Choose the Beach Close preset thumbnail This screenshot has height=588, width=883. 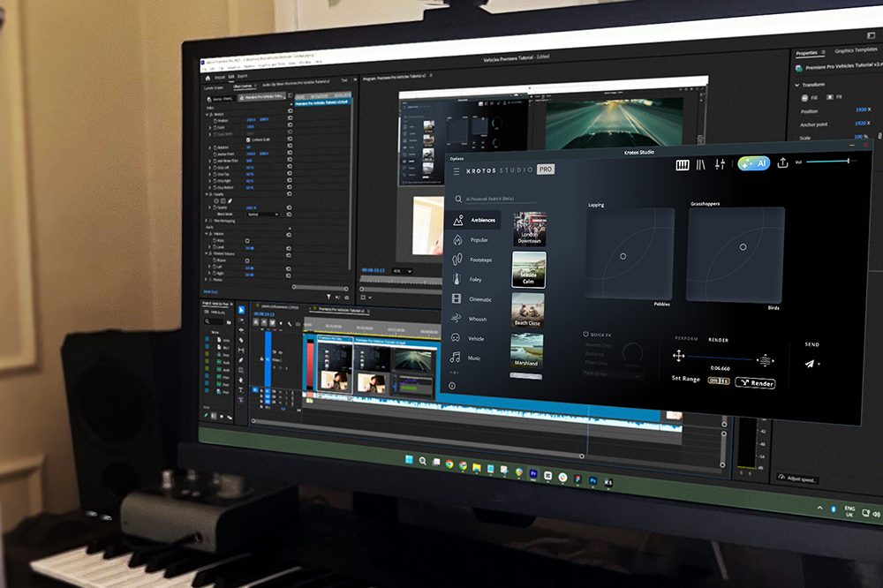point(528,310)
